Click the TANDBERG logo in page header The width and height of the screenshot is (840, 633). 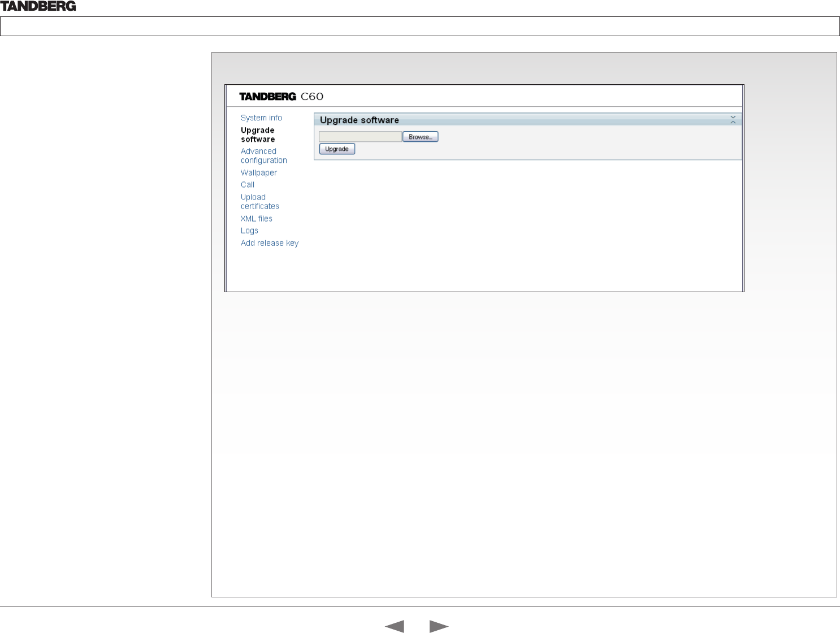38,6
